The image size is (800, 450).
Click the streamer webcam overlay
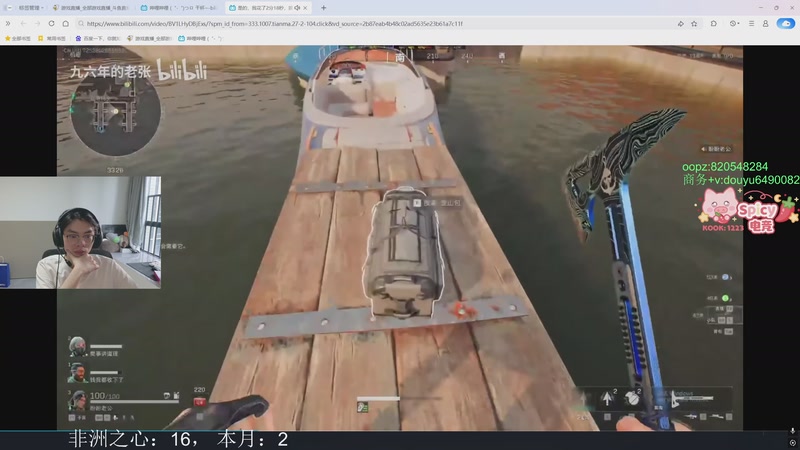point(81,233)
